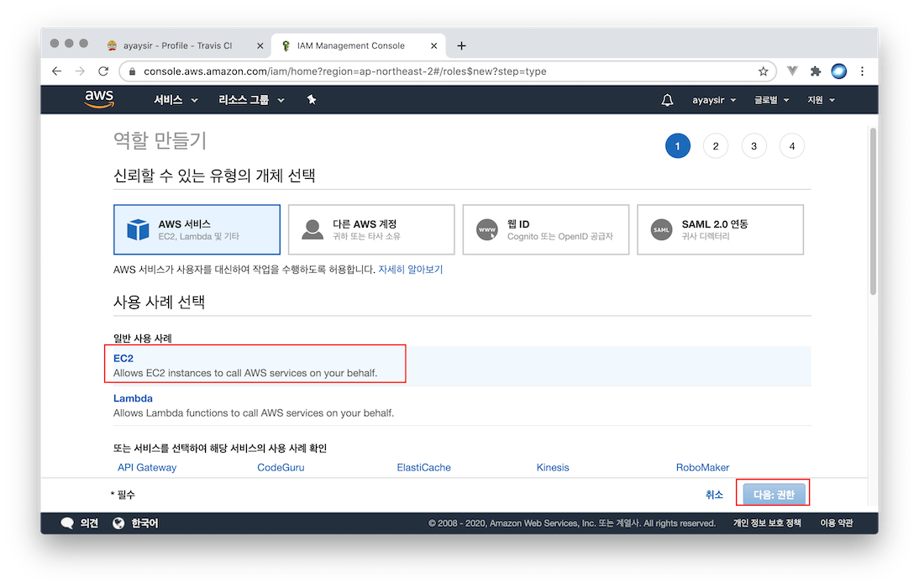Select the SAML 2.0 연동 entity option

(720, 229)
